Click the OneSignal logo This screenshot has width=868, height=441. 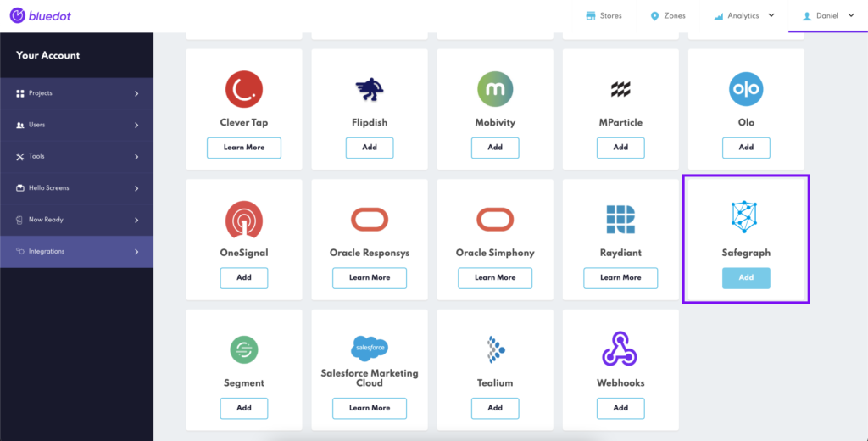tap(244, 220)
